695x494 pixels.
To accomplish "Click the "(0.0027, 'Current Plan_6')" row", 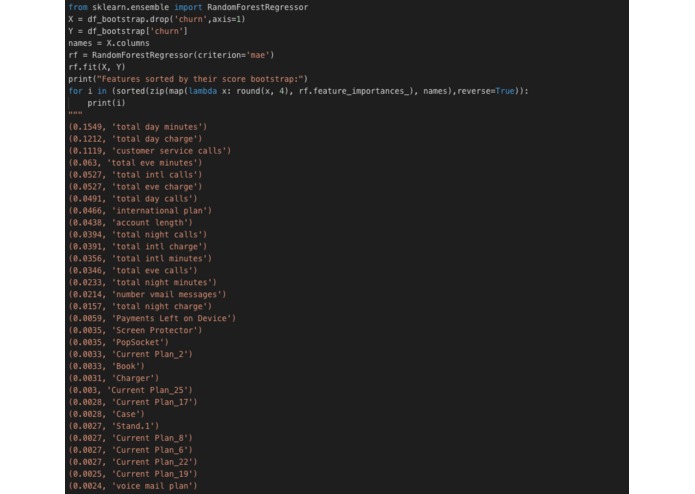I will pos(130,450).
